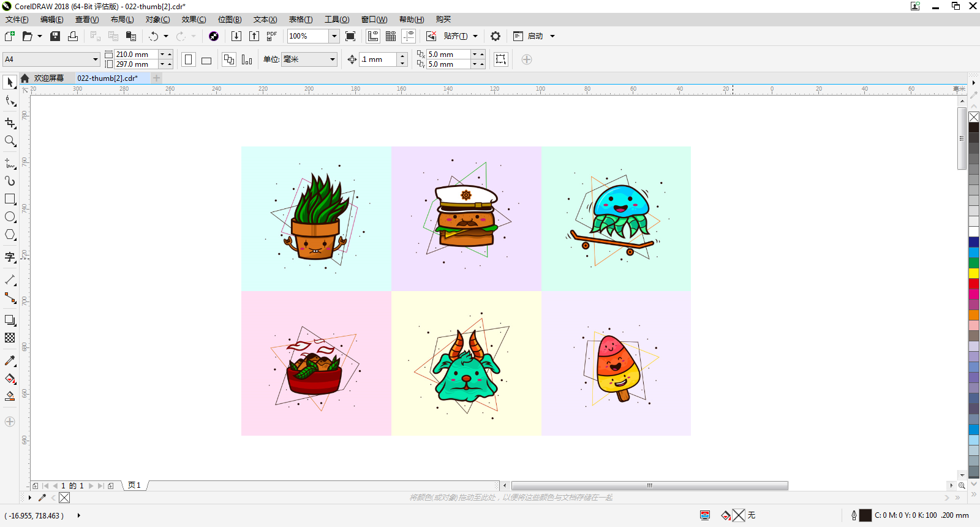Select the Color Eyedropper tool
Viewport: 980px width, 527px height.
10,361
